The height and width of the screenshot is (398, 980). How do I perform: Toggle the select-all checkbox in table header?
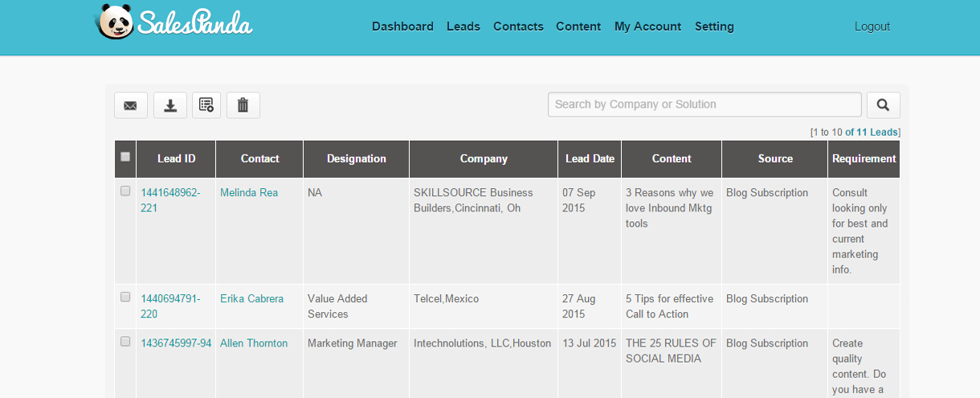point(125,157)
